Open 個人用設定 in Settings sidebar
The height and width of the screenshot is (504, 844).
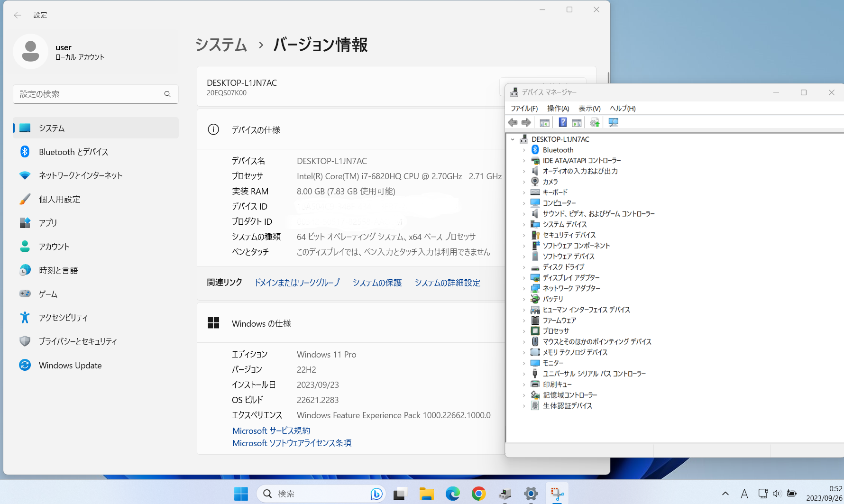pyautogui.click(x=96, y=199)
